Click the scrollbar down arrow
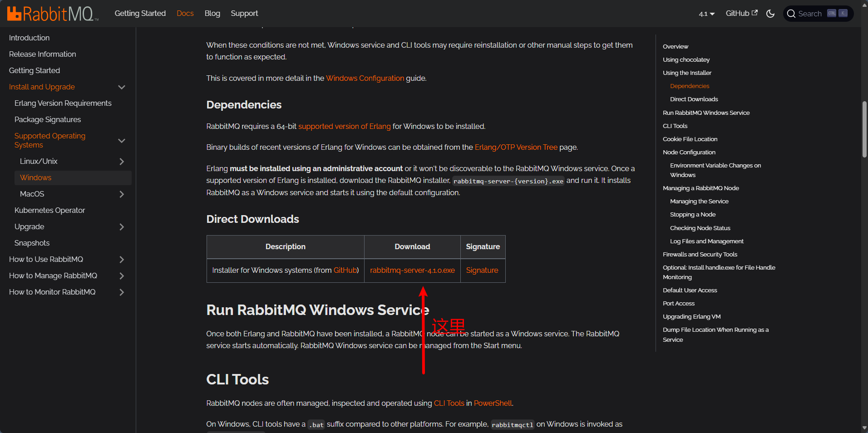The image size is (868, 433). pos(864,428)
